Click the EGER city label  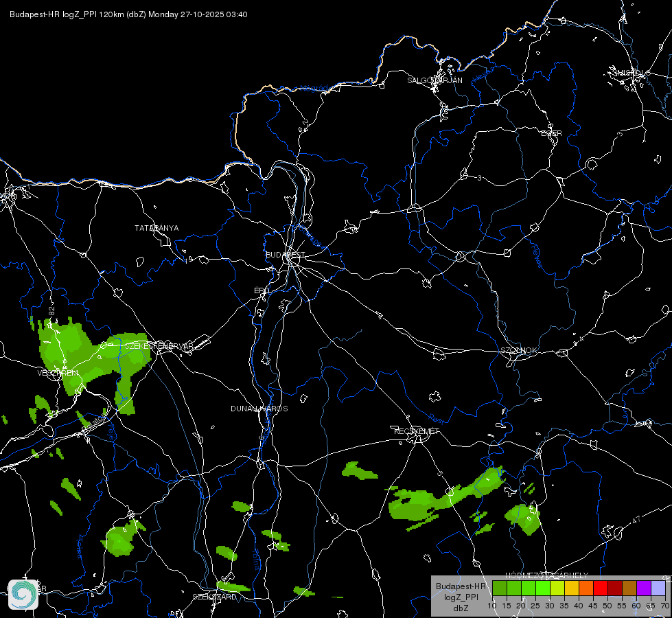[551, 133]
